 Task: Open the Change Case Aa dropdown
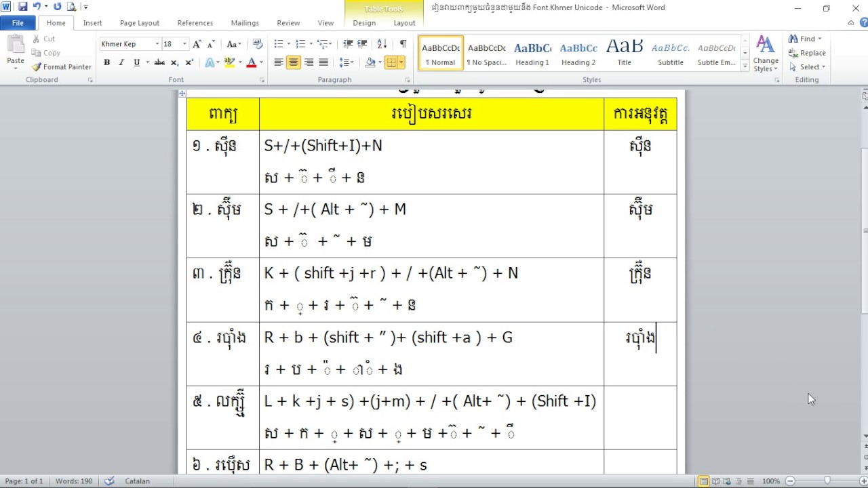pyautogui.click(x=234, y=44)
